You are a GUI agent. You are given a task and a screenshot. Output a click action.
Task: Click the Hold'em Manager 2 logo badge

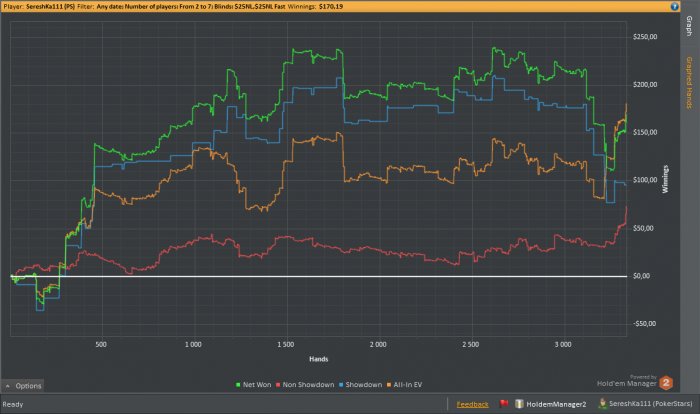[666, 383]
